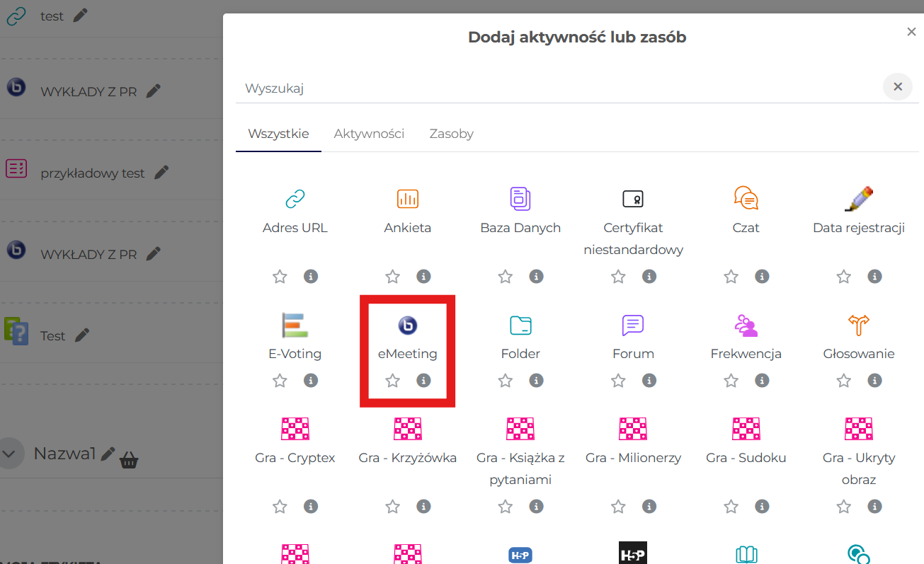
Task: Open the Zasoby tab
Action: [x=451, y=134]
